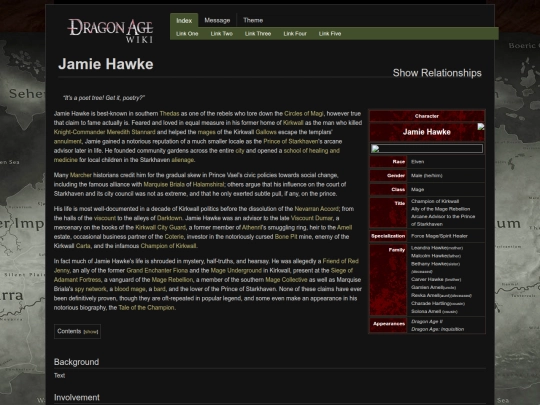Click Charade Harting in Family list
This screenshot has height=405, width=540.
pyautogui.click(x=430, y=303)
